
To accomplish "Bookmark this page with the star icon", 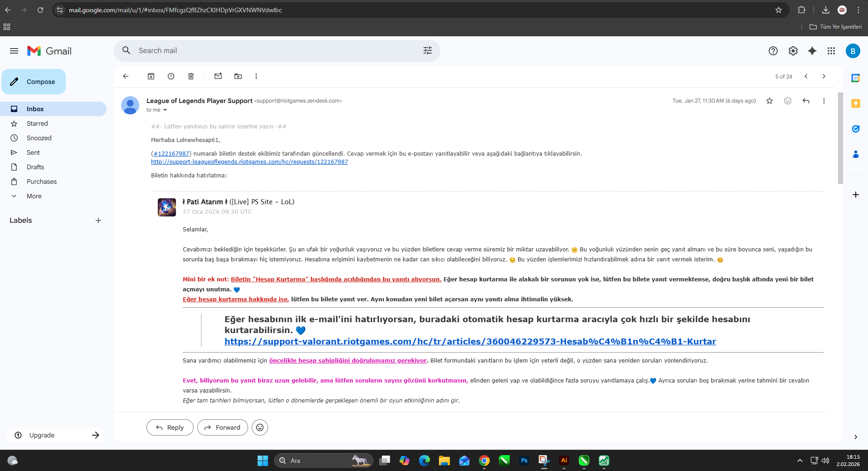I will 779,10.
